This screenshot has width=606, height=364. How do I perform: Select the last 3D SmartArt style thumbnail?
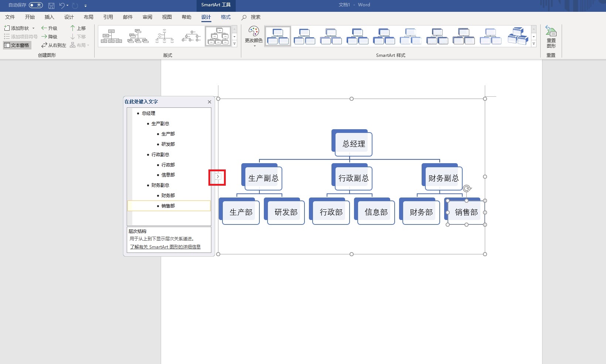pyautogui.click(x=517, y=36)
